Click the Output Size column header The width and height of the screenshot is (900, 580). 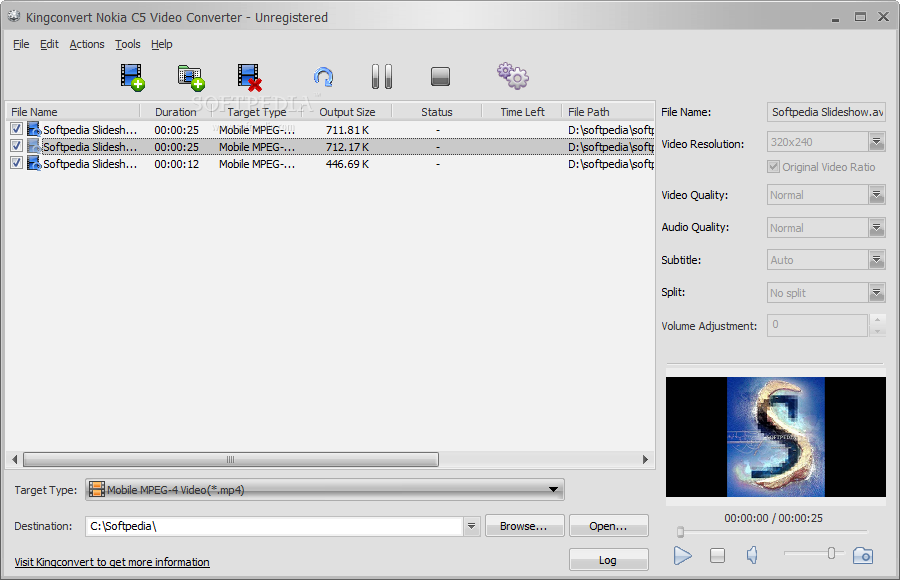347,112
